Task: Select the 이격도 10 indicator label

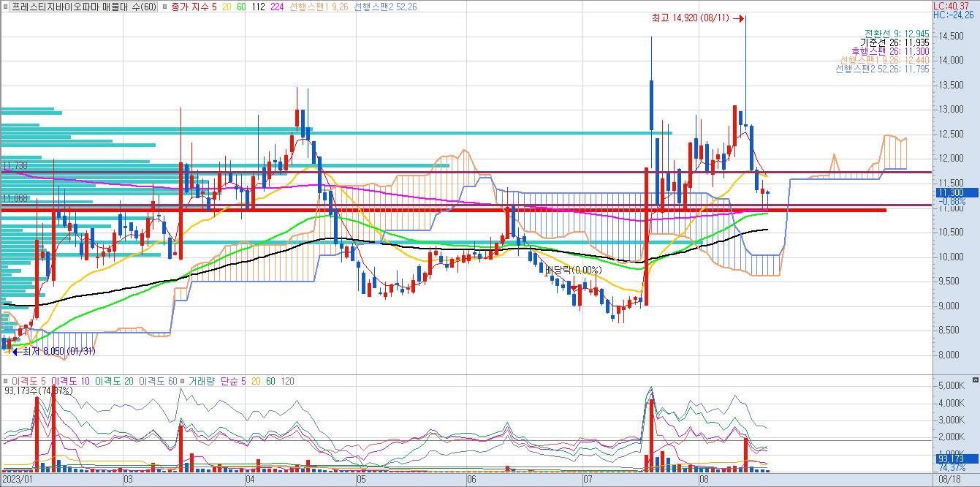Action: pos(72,382)
